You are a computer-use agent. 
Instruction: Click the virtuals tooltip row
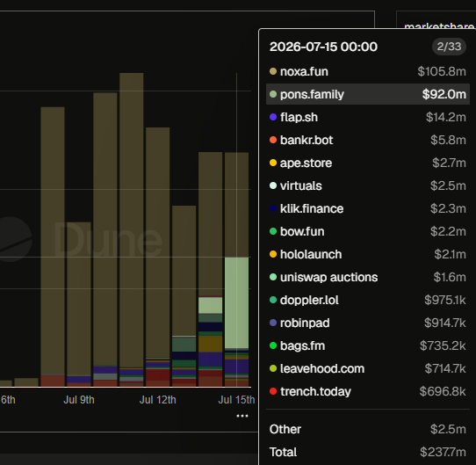368,185
